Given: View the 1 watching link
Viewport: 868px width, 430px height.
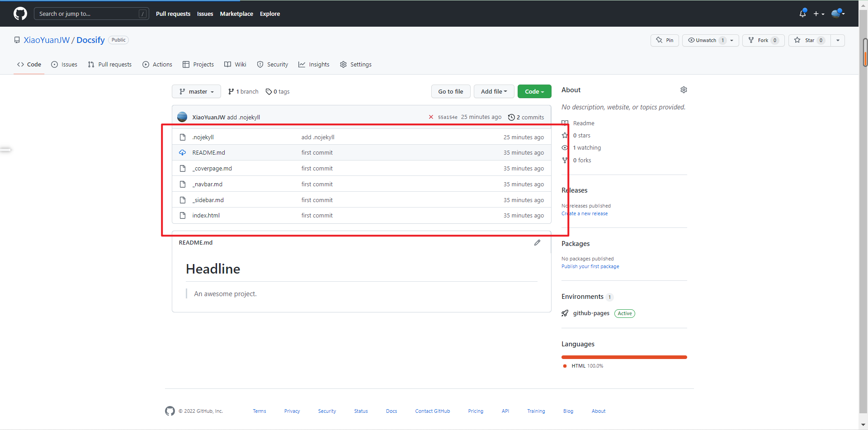Looking at the screenshot, I should tap(581, 148).
